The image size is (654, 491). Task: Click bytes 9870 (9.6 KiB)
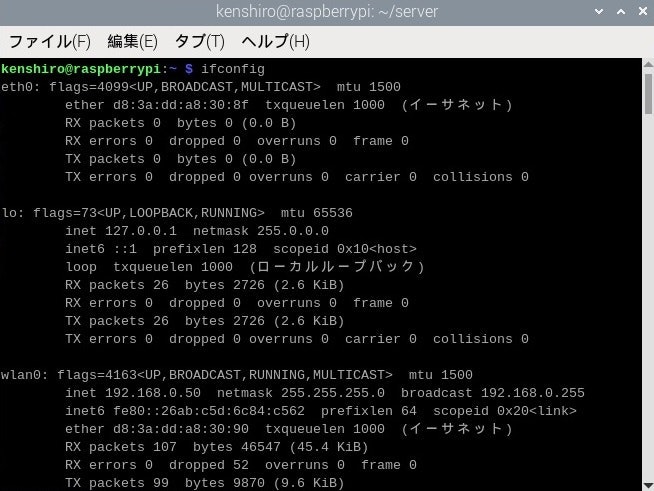(264, 483)
